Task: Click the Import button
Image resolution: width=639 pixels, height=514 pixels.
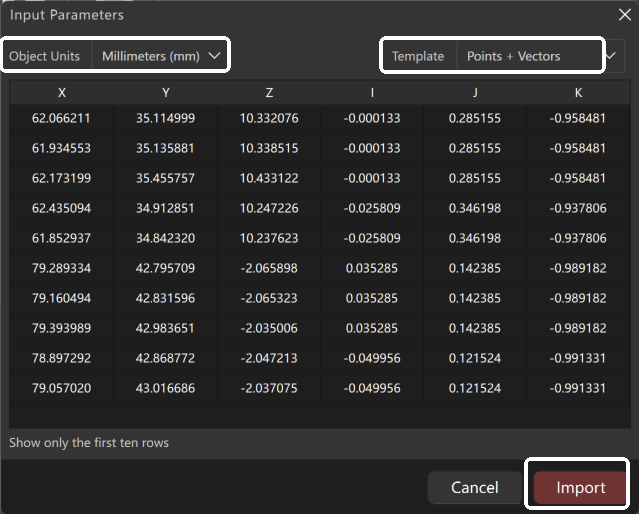Action: [x=580, y=488]
